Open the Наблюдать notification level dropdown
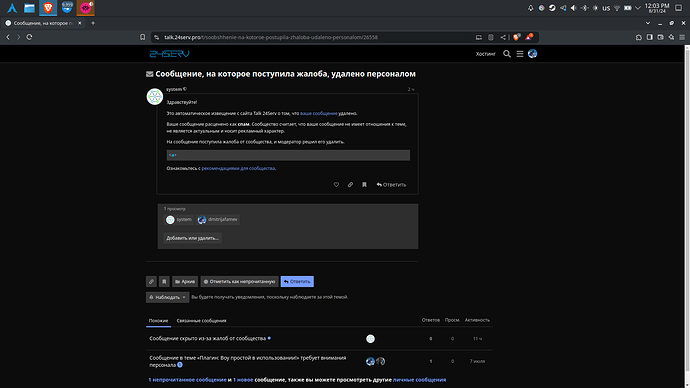 tap(167, 297)
